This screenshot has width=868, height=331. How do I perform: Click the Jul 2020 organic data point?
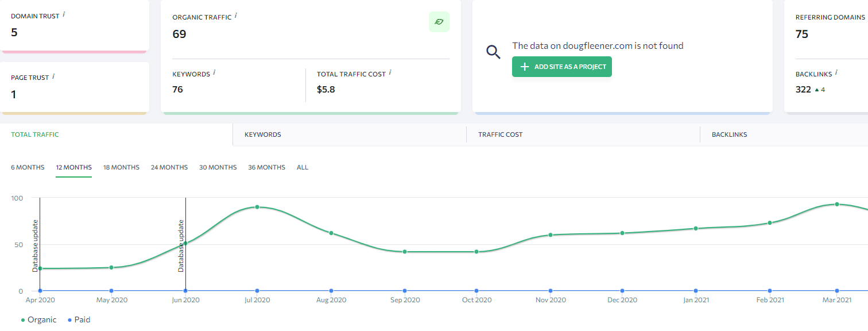(257, 207)
